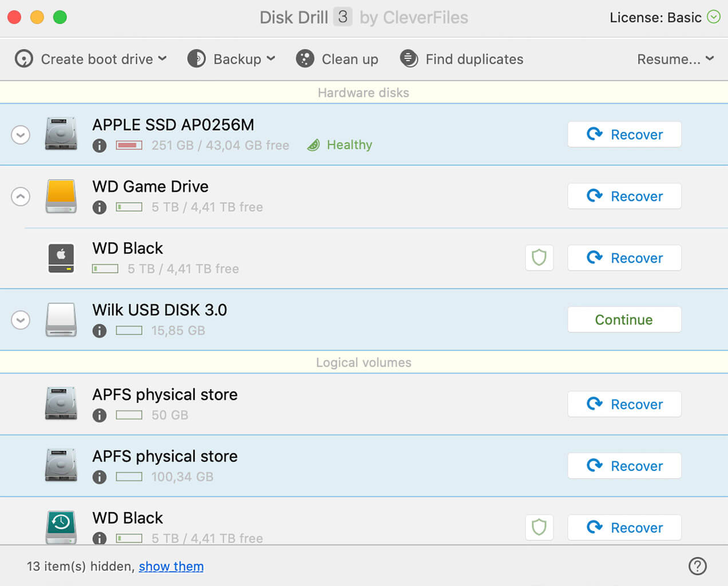Select the Create boot drive icon
The height and width of the screenshot is (586, 728).
[24, 58]
